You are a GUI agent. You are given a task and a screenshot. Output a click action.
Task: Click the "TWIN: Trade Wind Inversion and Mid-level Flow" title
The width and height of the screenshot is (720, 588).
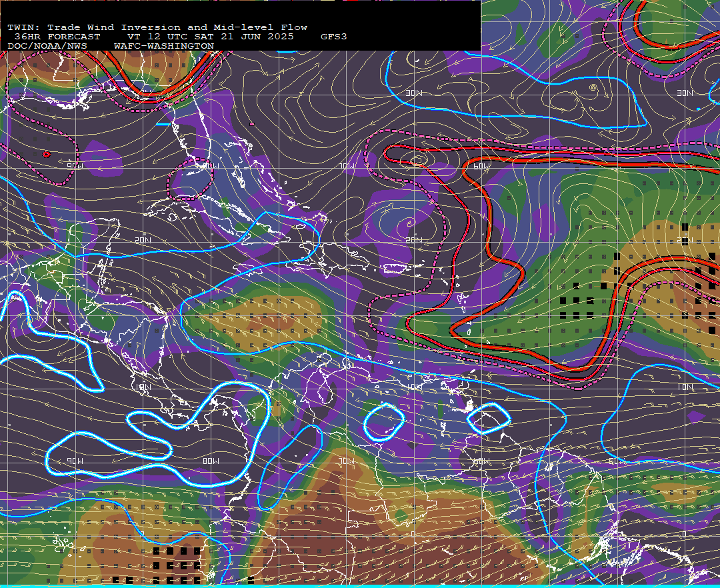157,27
